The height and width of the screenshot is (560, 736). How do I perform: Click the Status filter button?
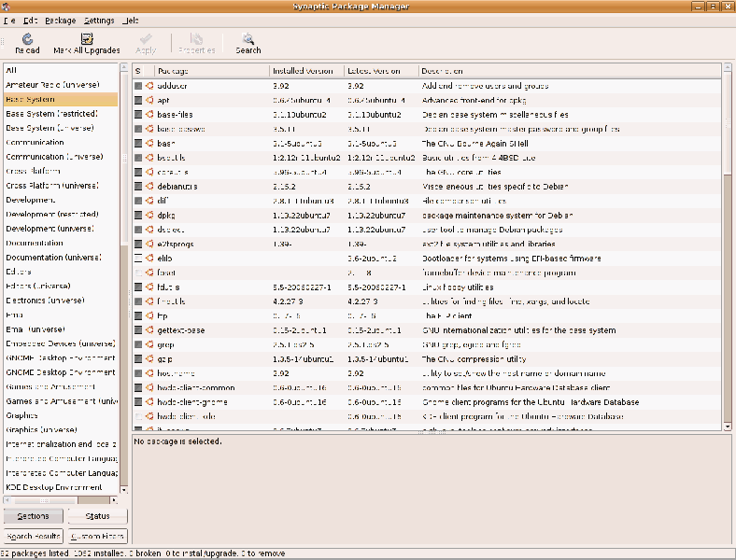(98, 516)
